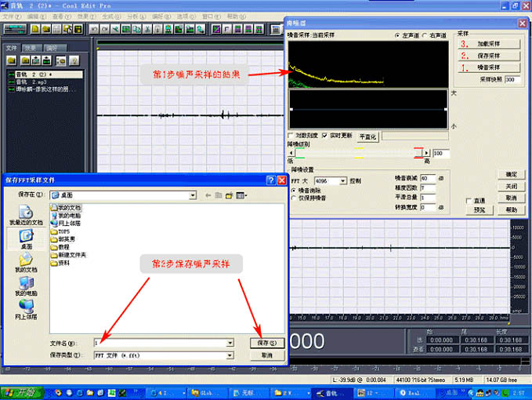Click the noise reduction level slider track
Screen dimensions: 532x400
coord(358,153)
